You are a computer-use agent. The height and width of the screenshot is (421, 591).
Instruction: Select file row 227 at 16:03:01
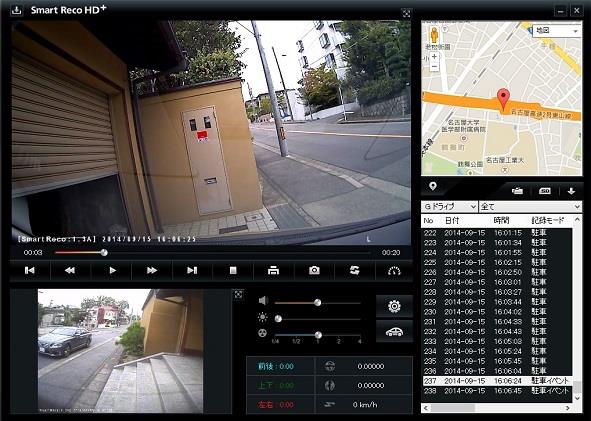497,282
